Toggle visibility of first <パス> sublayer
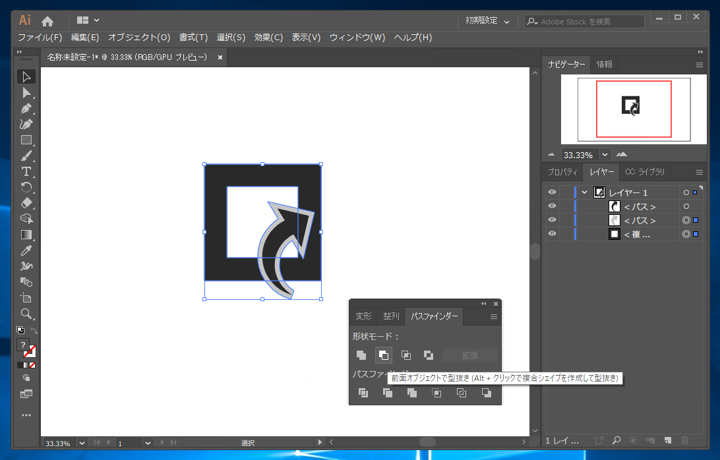720x460 pixels. (x=552, y=206)
